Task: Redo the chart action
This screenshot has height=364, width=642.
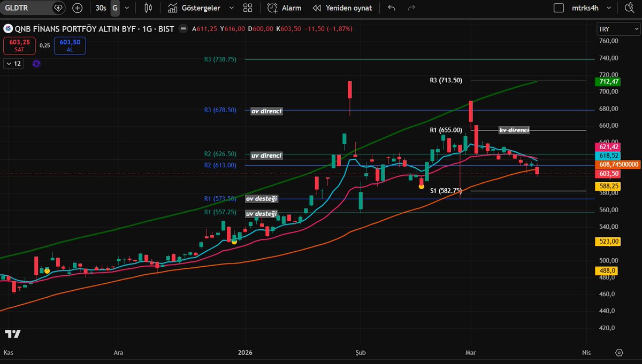Action: [411, 8]
